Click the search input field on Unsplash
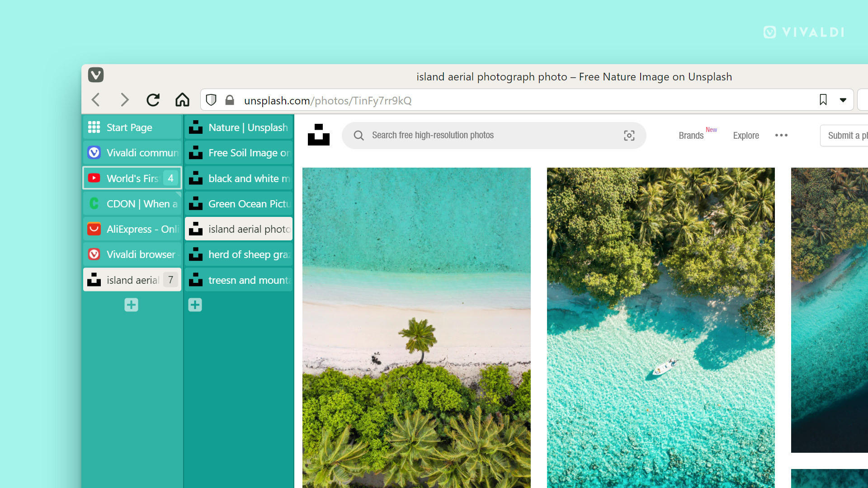 (x=492, y=135)
